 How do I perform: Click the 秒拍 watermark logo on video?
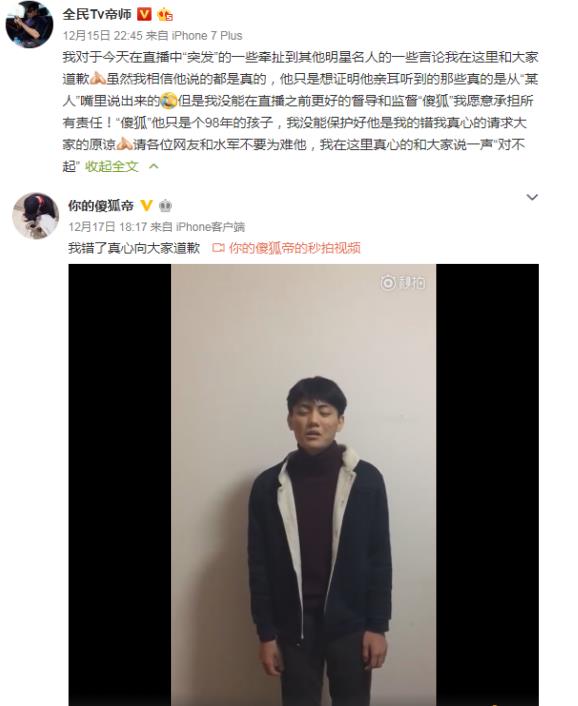coord(402,282)
